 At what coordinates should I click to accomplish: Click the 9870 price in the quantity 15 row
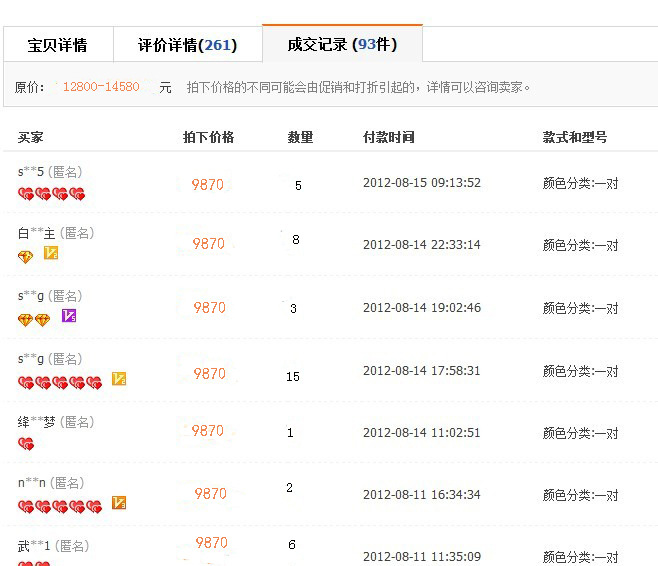pos(209,373)
